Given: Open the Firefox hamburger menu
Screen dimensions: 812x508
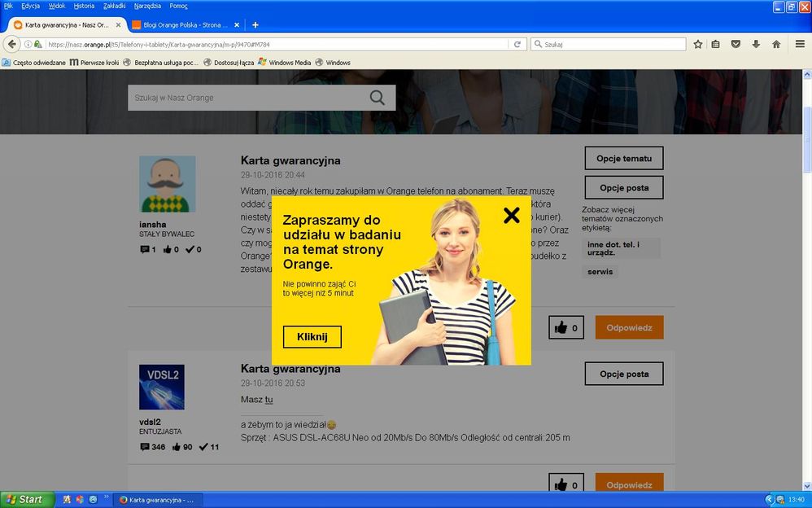Looking at the screenshot, I should point(800,45).
